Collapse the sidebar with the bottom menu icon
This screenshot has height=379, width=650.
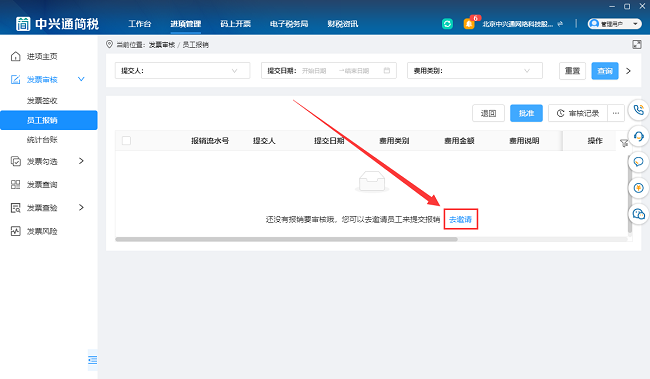pos(93,360)
